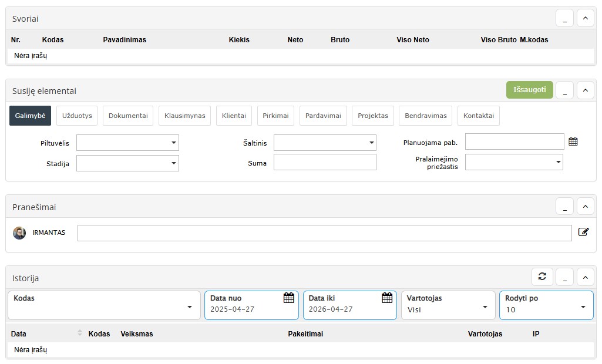
Task: Sort history by the Data column
Action: [x=80, y=333]
